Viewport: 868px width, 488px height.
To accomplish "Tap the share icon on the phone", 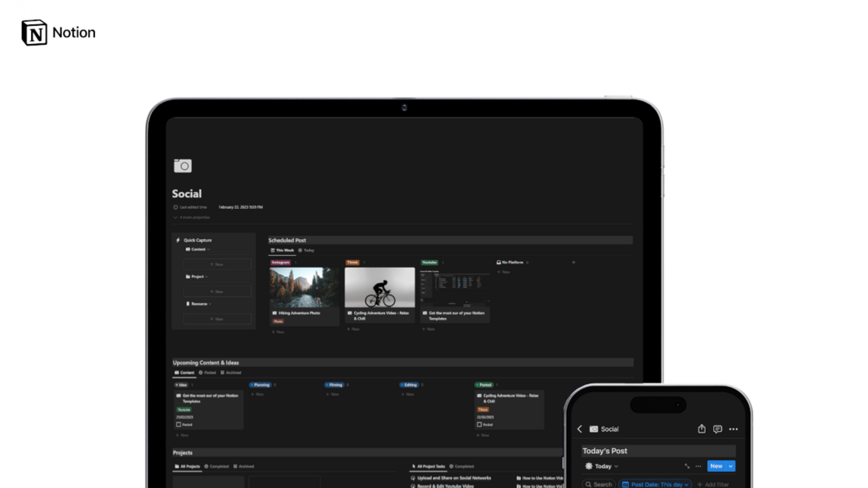I will click(x=701, y=428).
